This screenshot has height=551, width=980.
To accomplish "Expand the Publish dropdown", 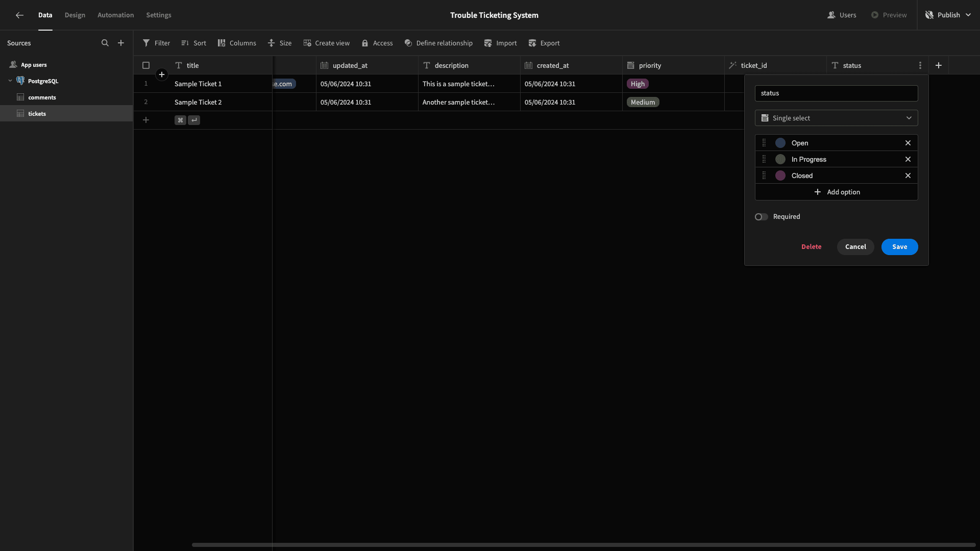I will 968,15.
